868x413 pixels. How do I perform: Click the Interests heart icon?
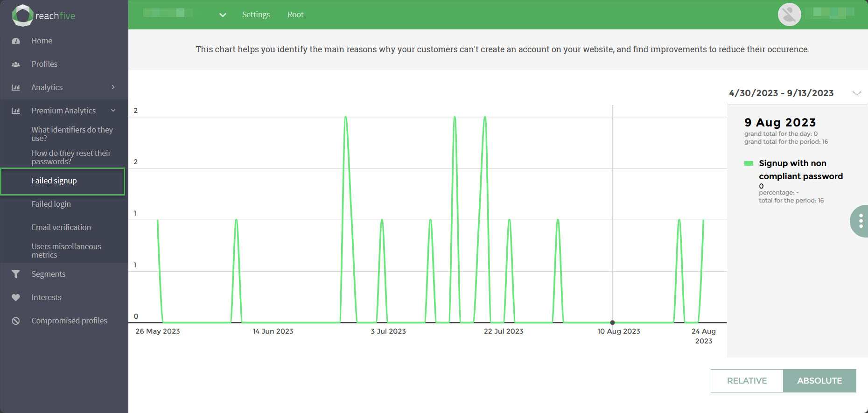(16, 298)
